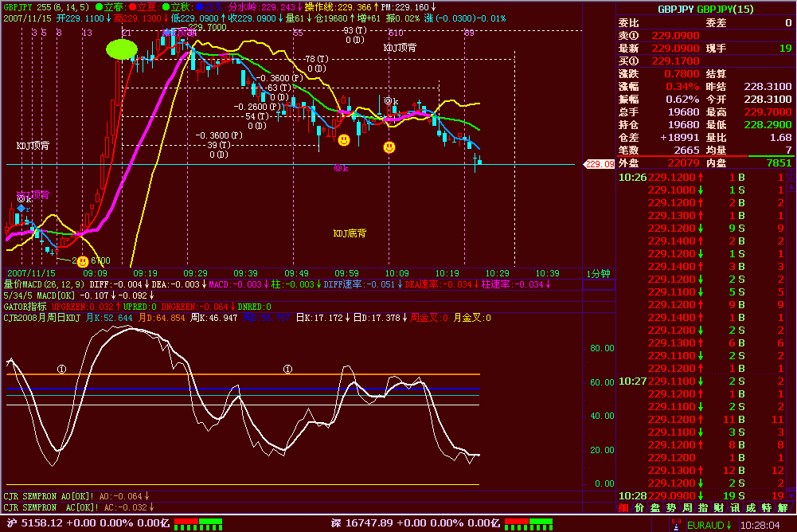Click the first circled-1 marker in KDJ panel
Viewport: 797px width, 532px height.
61,370
